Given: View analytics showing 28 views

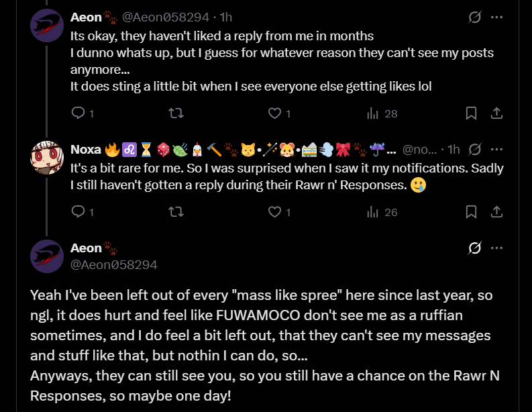Looking at the screenshot, I should (382, 113).
